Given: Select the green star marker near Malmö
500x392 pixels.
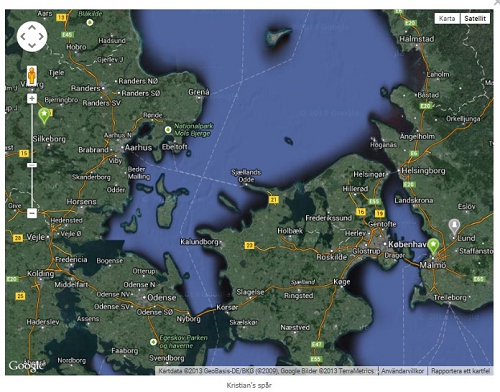Looking at the screenshot, I should 433,246.
